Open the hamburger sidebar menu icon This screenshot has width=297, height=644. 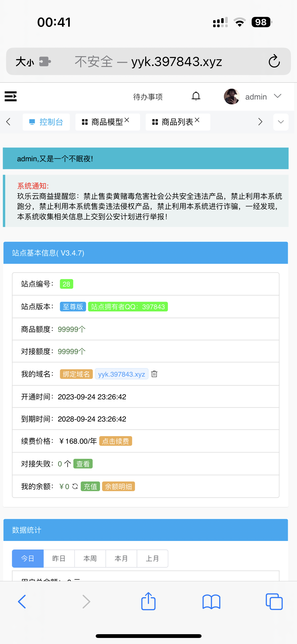[x=11, y=96]
